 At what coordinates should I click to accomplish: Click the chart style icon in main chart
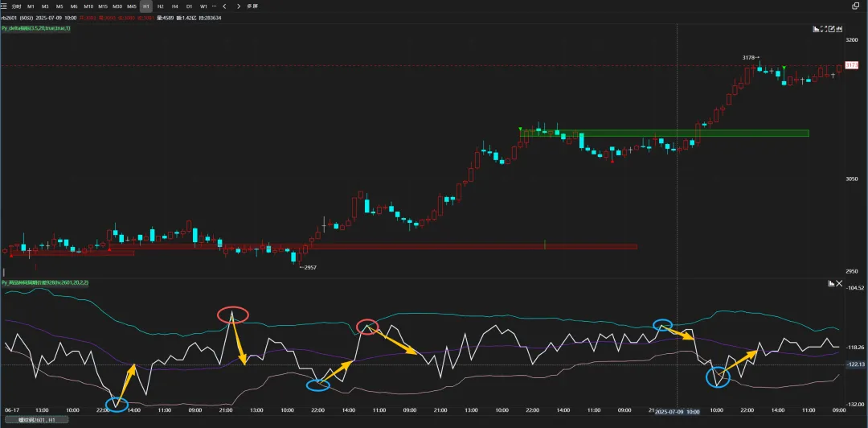pyautogui.click(x=817, y=28)
